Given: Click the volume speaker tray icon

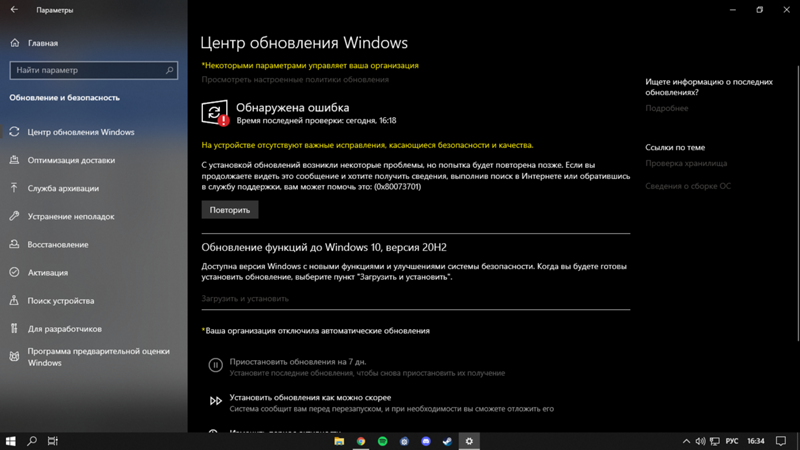Looking at the screenshot, I should pos(701,441).
